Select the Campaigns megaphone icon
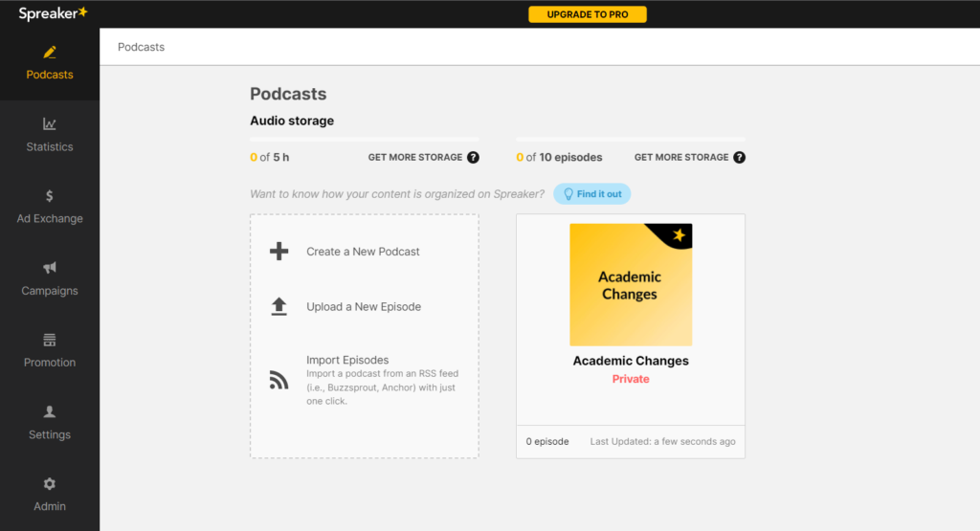This screenshot has height=531, width=980. tap(50, 268)
